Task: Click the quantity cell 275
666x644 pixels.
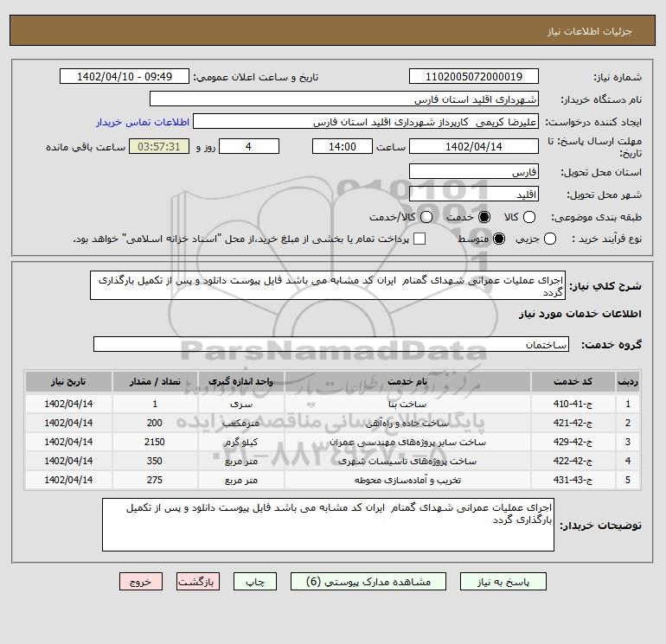Action: 155,480
